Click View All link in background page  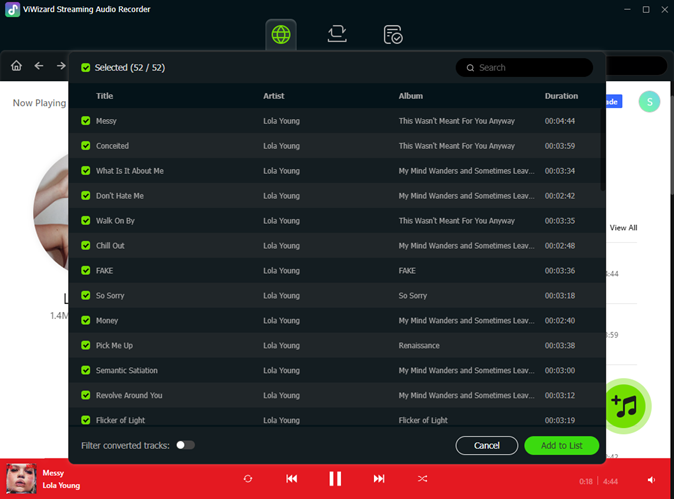[x=623, y=228]
